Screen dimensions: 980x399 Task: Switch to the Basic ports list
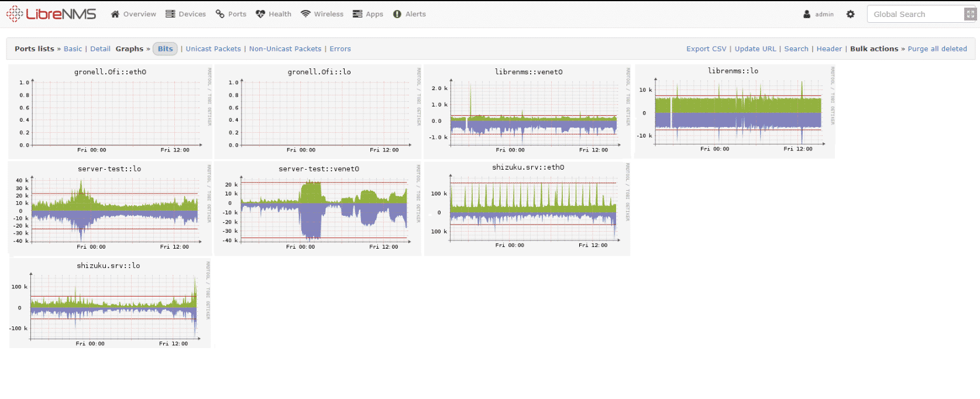click(x=73, y=49)
